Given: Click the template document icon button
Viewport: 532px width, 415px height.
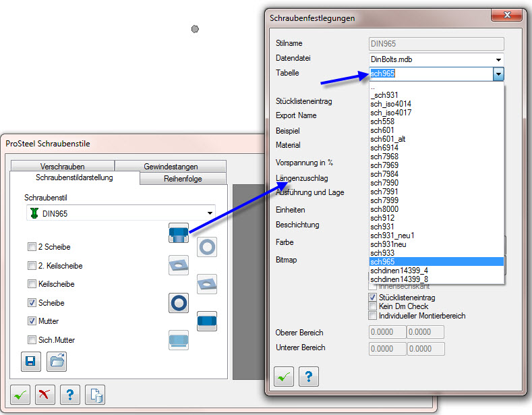Looking at the screenshot, I should (x=95, y=395).
